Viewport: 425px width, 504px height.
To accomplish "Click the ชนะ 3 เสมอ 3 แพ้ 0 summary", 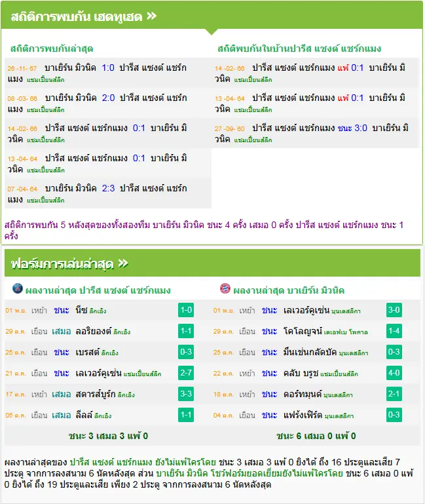I will [108, 436].
